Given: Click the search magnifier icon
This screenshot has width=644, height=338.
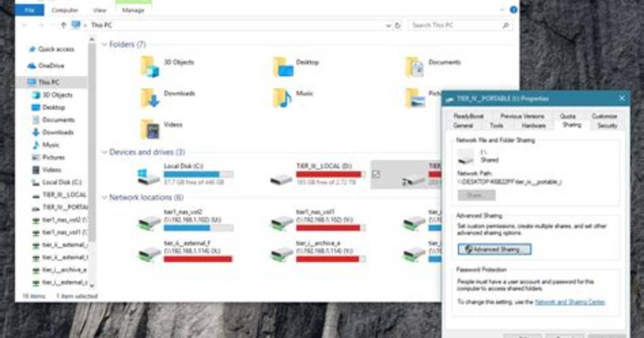Looking at the screenshot, I should click(x=506, y=25).
